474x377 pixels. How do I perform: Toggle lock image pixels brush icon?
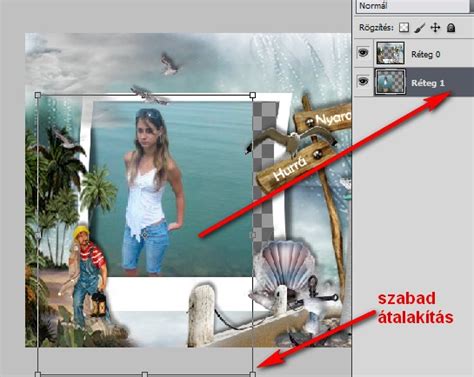click(x=420, y=28)
